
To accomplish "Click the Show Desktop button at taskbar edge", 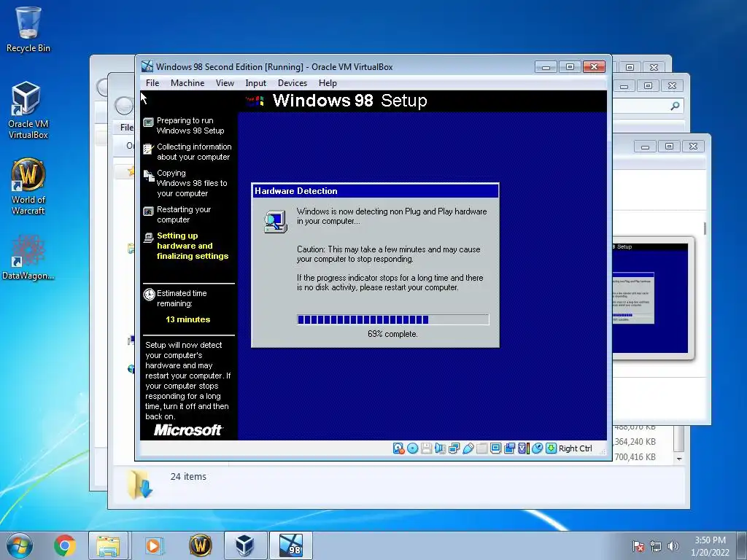I will 743,545.
